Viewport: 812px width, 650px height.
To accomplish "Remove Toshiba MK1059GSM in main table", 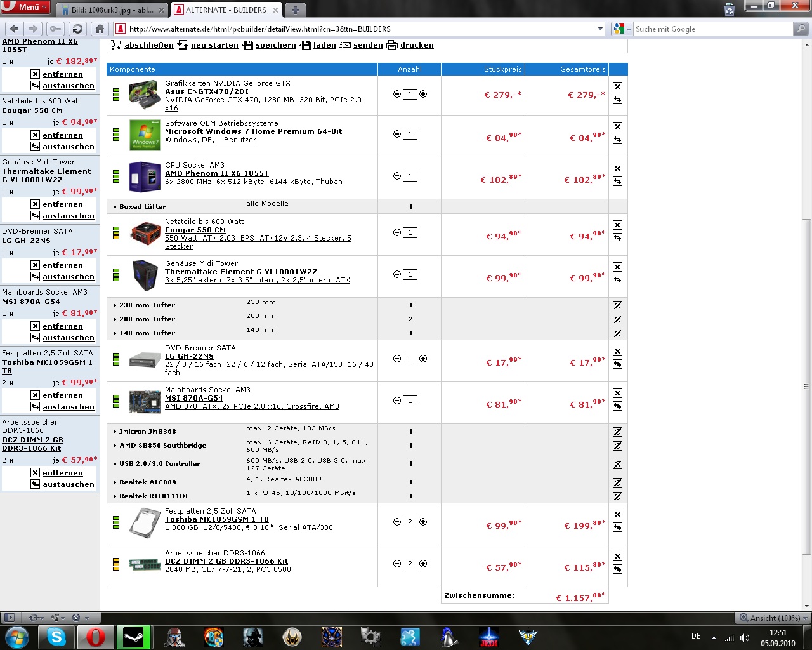I will tap(617, 514).
